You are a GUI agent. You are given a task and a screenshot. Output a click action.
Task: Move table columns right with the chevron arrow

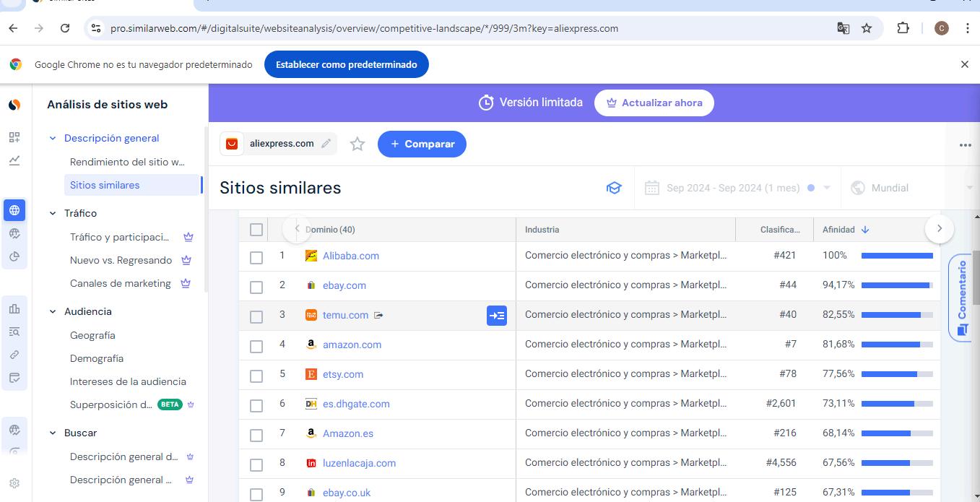pos(940,228)
